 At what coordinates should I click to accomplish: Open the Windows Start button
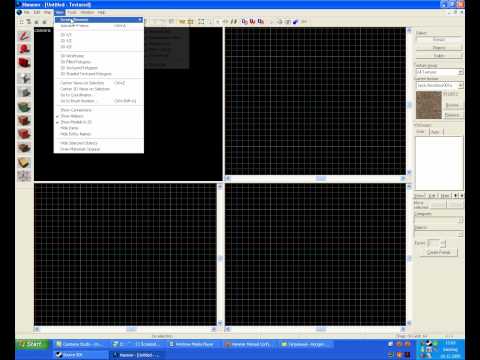click(x=32, y=344)
